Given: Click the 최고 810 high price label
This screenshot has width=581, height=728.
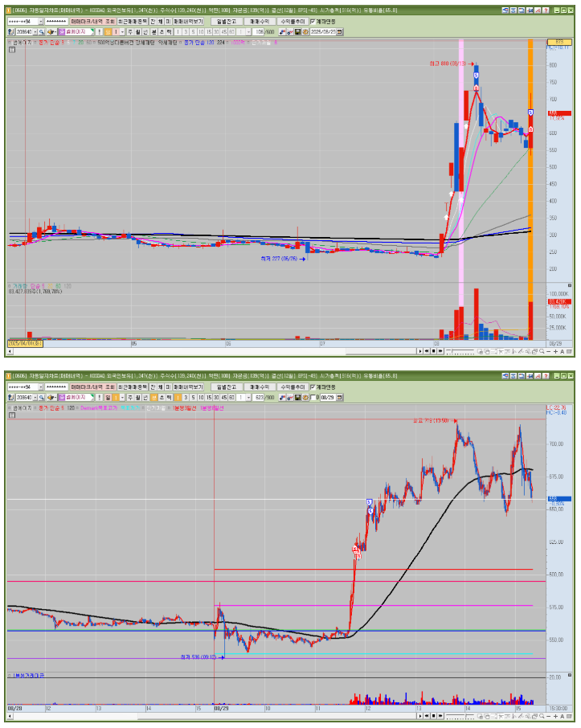Looking at the screenshot, I should [448, 63].
